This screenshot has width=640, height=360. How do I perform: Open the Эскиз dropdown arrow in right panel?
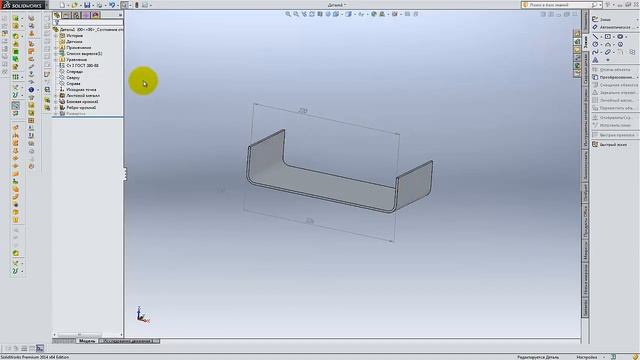point(637,19)
